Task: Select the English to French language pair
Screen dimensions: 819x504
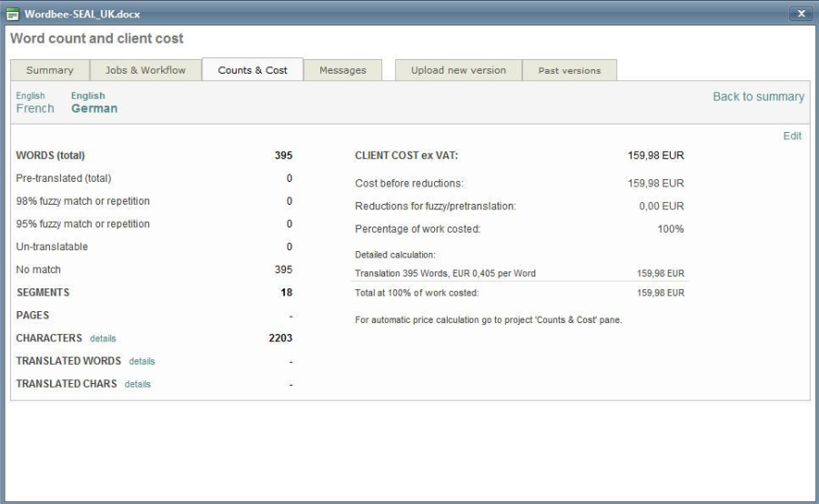Action: pos(35,103)
